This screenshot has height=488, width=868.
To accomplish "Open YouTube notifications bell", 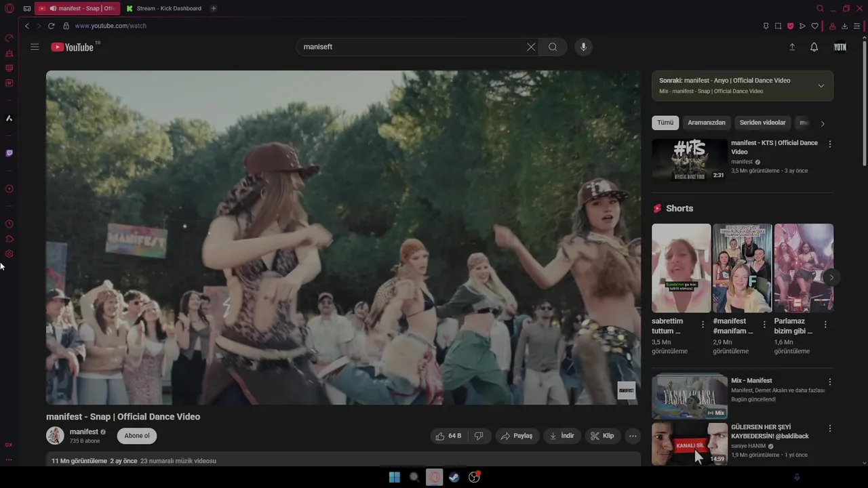I will [814, 47].
